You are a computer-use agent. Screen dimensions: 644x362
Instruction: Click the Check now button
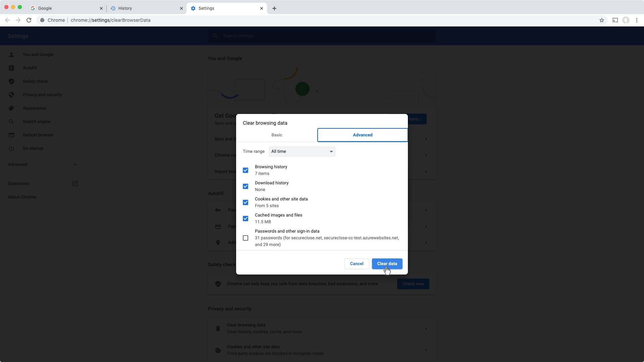pyautogui.click(x=413, y=284)
